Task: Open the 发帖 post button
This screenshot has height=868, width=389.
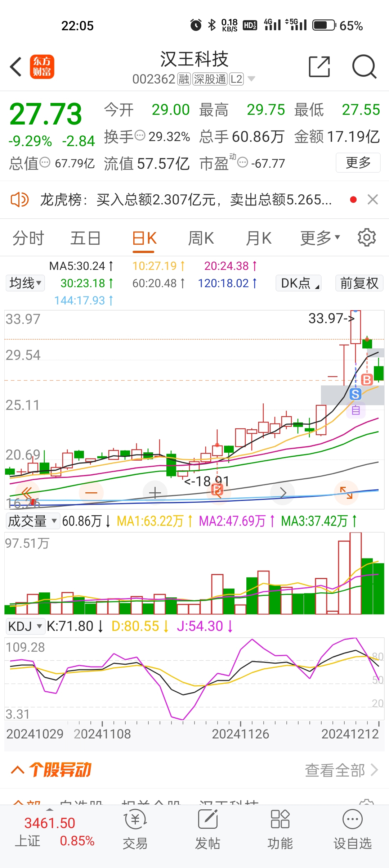Action: coord(207,829)
